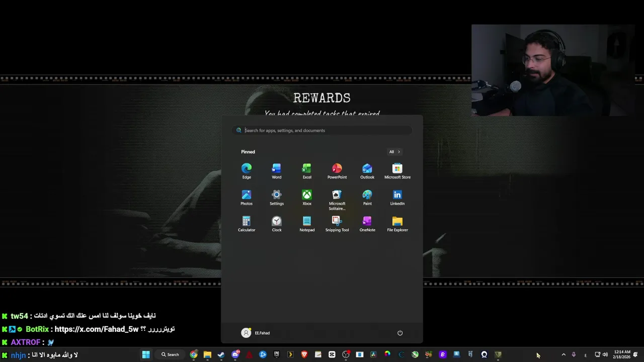
Task: Open the volume speaker tray icon
Action: pos(605,354)
